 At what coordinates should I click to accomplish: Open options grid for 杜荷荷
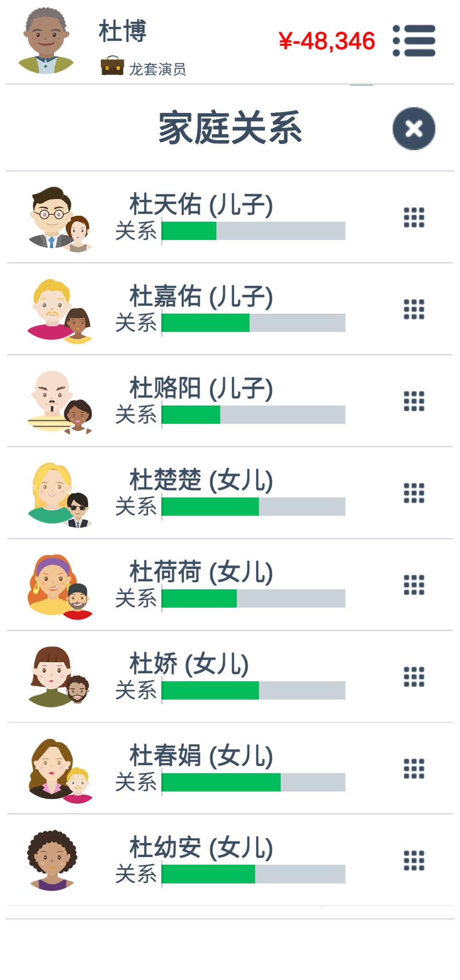pos(414,585)
